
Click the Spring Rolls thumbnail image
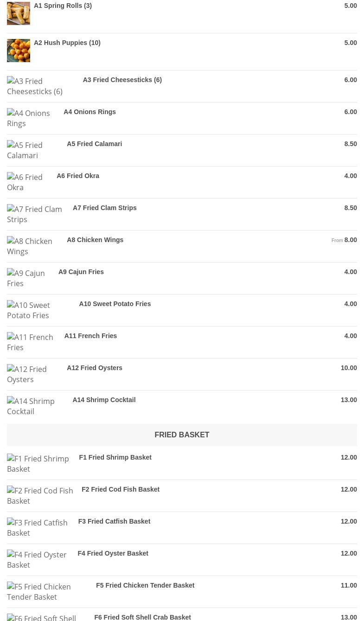pos(19,13)
